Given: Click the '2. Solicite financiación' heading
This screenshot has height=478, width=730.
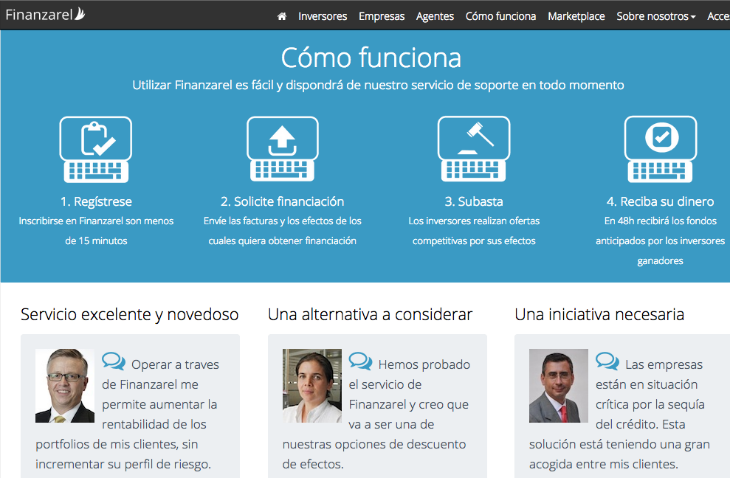Looking at the screenshot, I should pos(282,202).
